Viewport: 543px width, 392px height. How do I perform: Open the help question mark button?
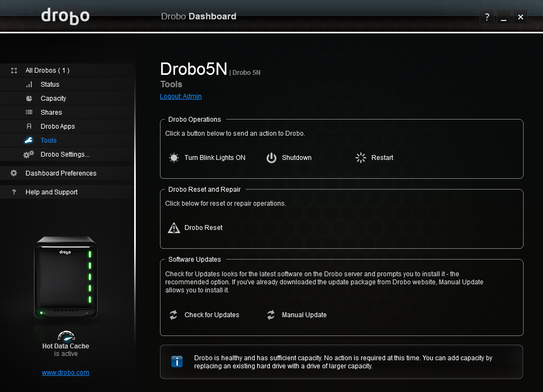tap(487, 17)
